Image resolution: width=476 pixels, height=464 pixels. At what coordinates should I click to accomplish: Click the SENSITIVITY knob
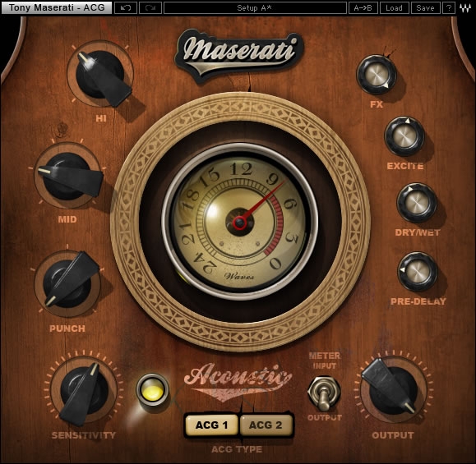point(84,390)
